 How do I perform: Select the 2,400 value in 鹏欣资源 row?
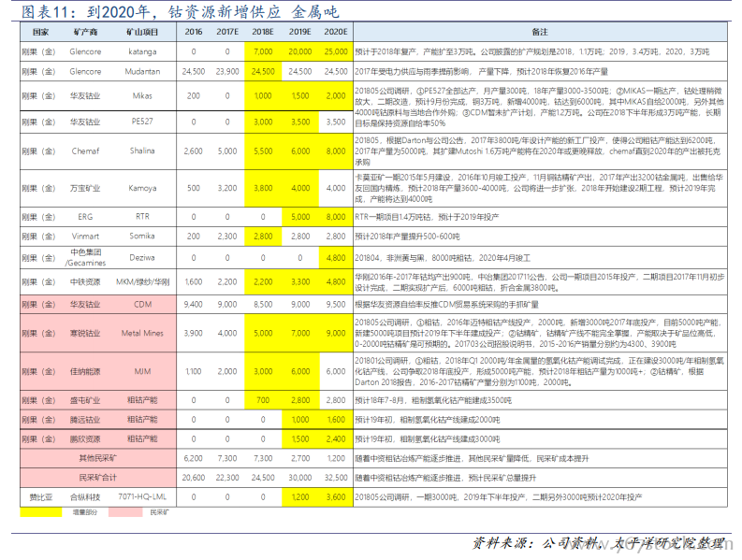pyautogui.click(x=336, y=438)
